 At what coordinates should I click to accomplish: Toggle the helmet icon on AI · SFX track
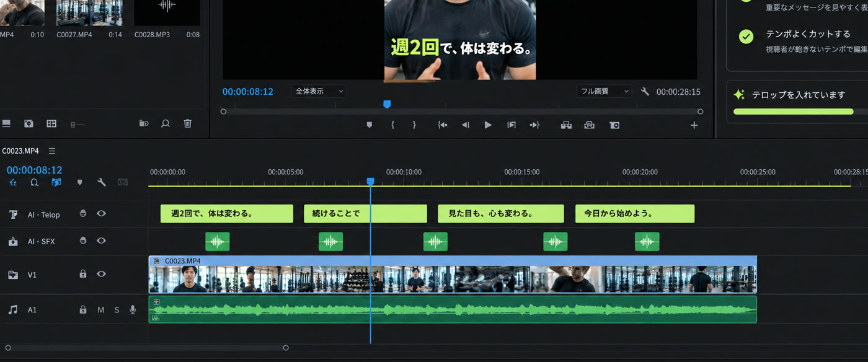[83, 241]
